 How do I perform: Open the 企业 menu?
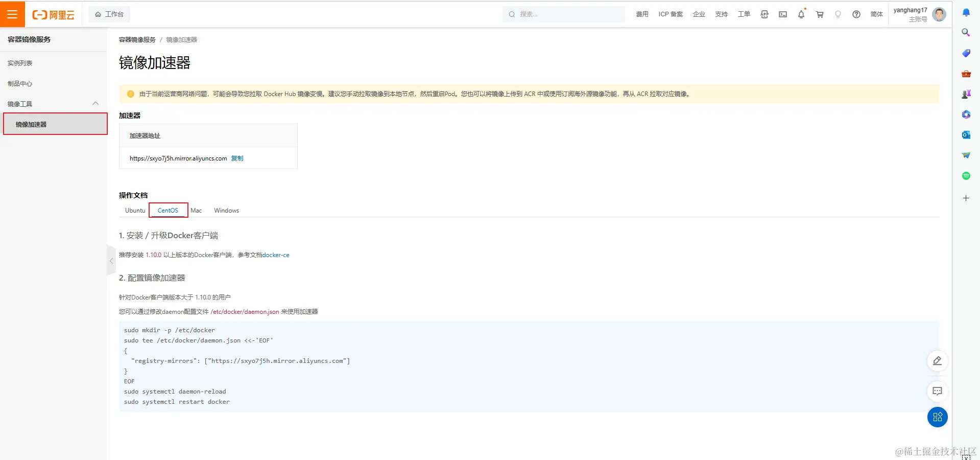[699, 14]
